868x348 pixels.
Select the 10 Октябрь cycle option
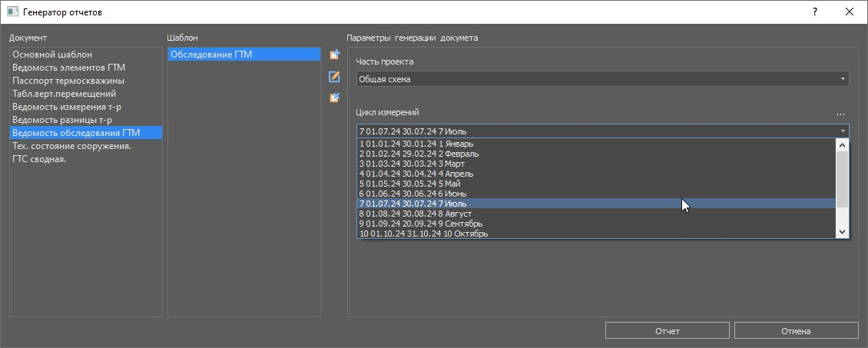pos(423,234)
